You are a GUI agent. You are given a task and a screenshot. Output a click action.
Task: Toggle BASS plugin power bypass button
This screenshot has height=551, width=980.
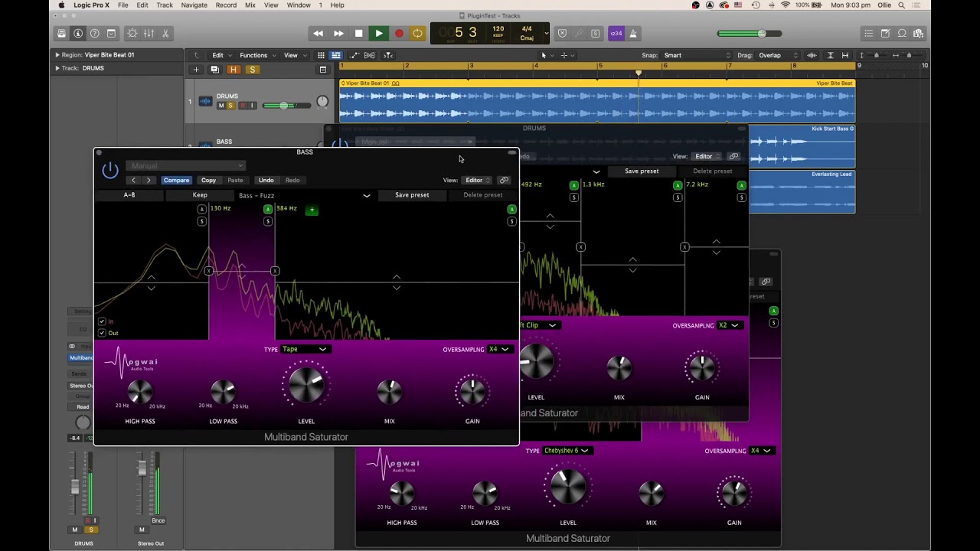[x=110, y=171]
